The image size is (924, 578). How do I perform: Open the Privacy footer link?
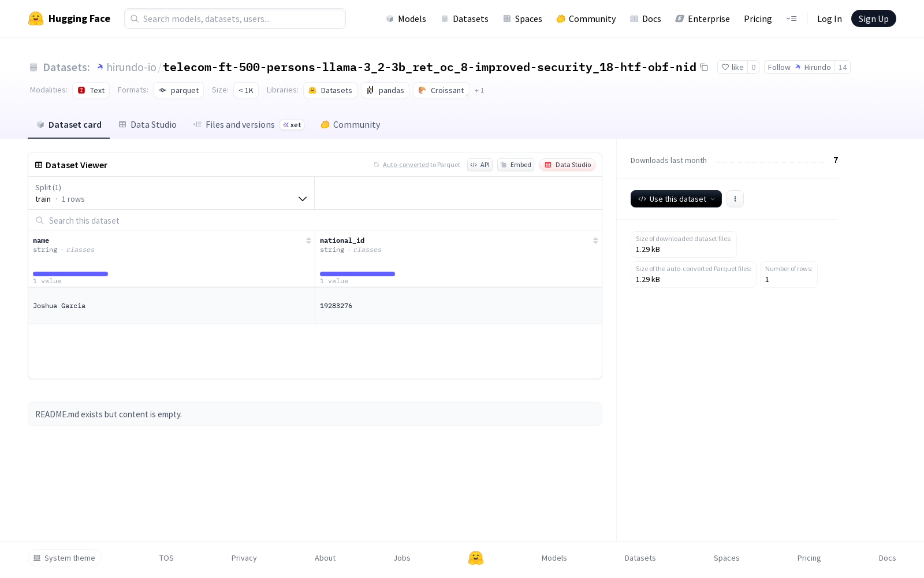(244, 558)
